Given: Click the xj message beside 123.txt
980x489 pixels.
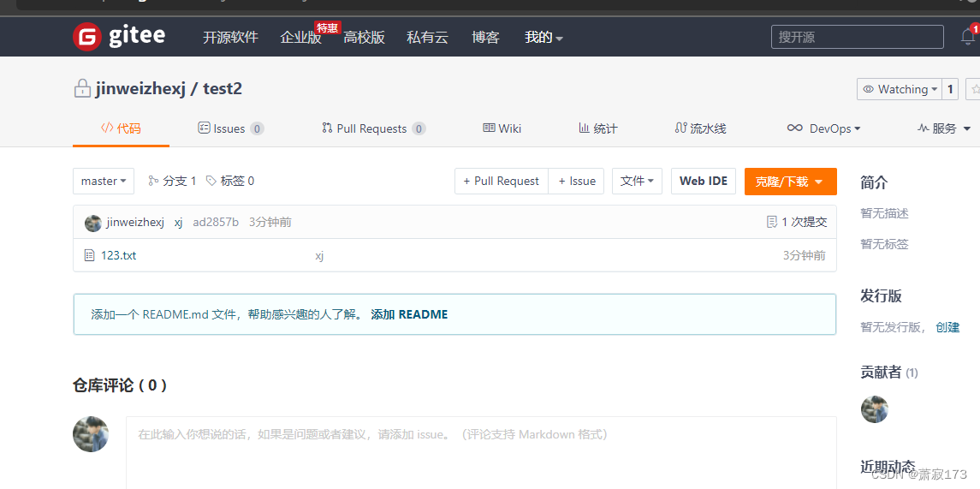Looking at the screenshot, I should point(319,255).
